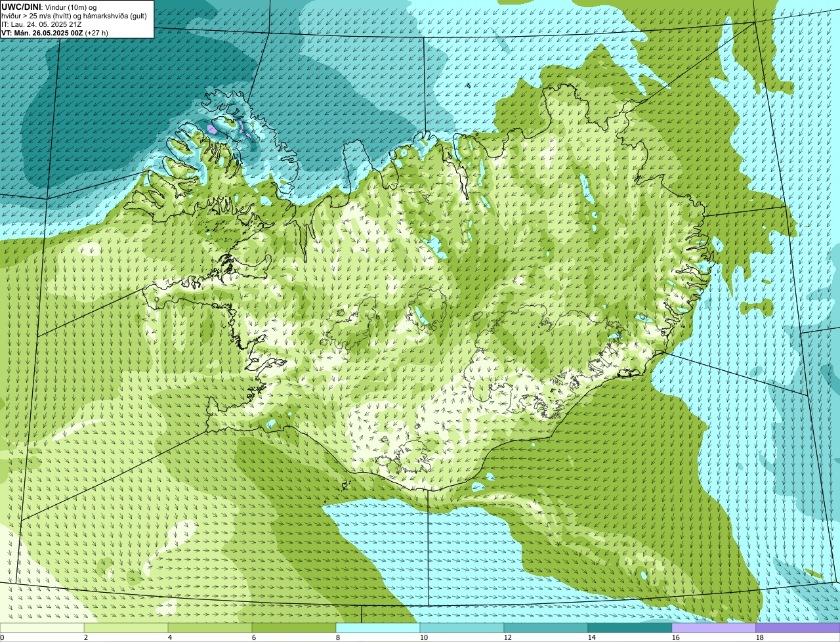The width and height of the screenshot is (840, 642).
Task: Click the legend tick label '14'
Action: pyautogui.click(x=592, y=637)
